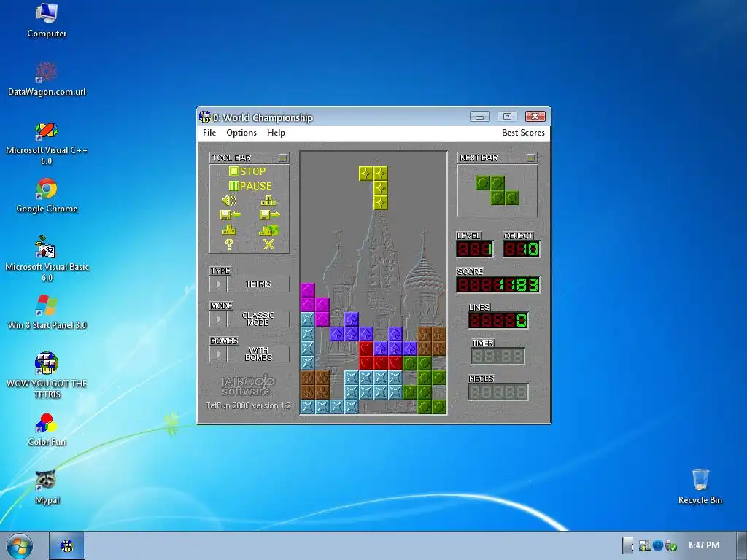Click the PIECES counter display

(498, 392)
